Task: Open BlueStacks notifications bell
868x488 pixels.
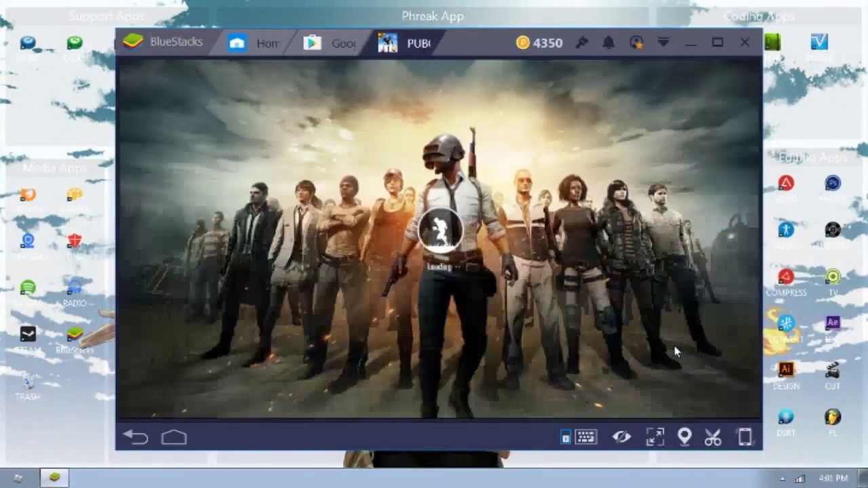Action: [x=608, y=43]
